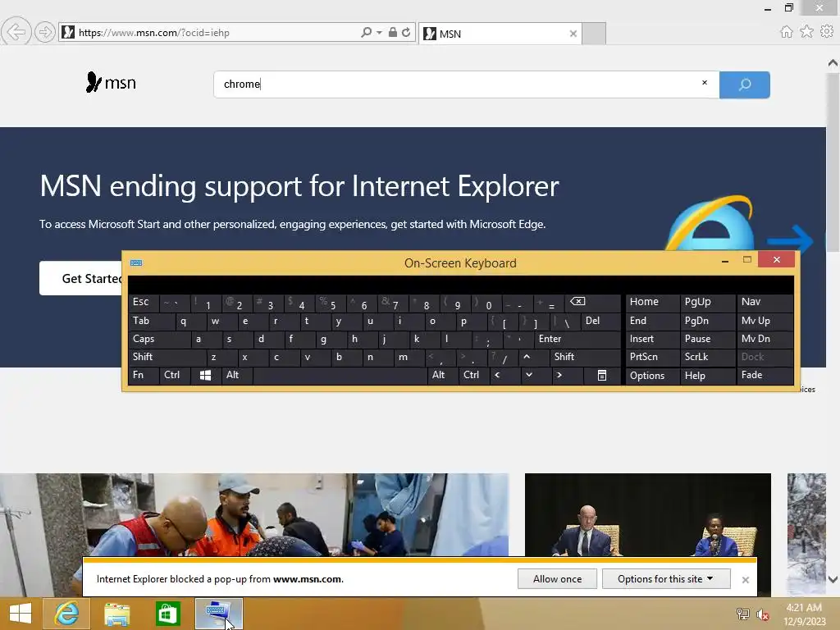
Task: Close the MSN tab
Action: (x=573, y=34)
